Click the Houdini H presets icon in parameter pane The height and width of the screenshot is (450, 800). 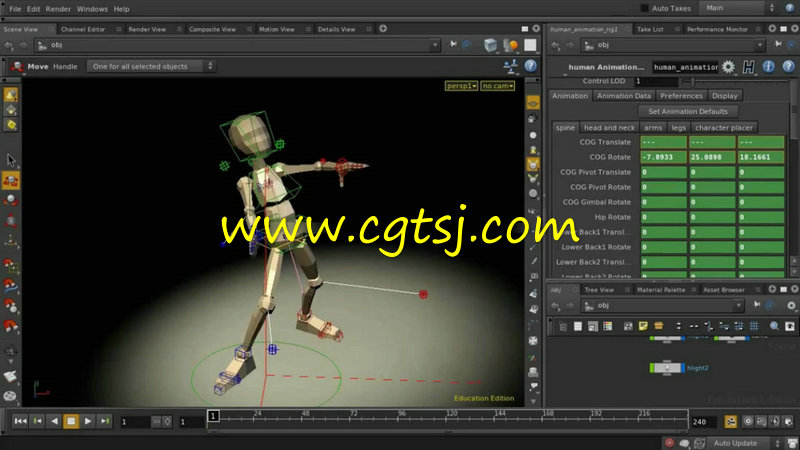(x=748, y=67)
